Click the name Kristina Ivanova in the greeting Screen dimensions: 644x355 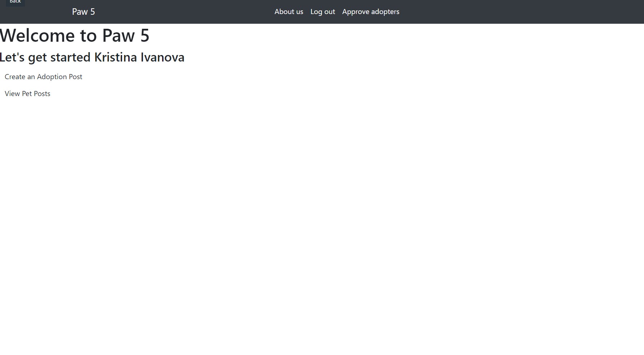[139, 58]
